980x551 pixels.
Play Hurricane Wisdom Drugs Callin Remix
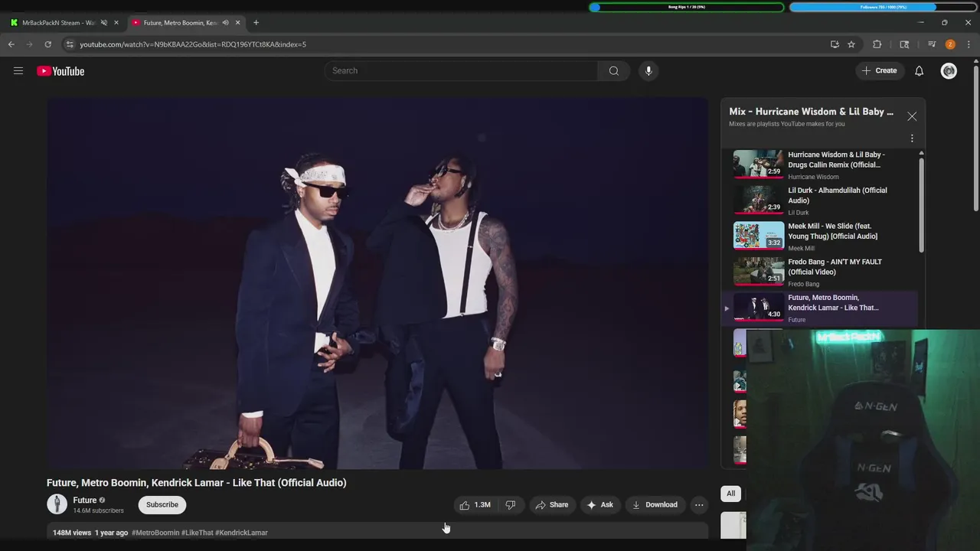(819, 165)
